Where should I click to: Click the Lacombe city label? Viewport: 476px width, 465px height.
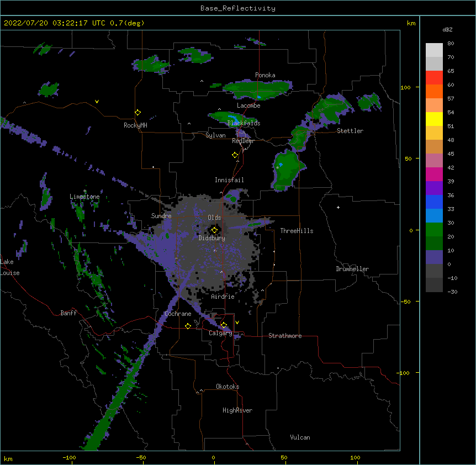pos(248,105)
